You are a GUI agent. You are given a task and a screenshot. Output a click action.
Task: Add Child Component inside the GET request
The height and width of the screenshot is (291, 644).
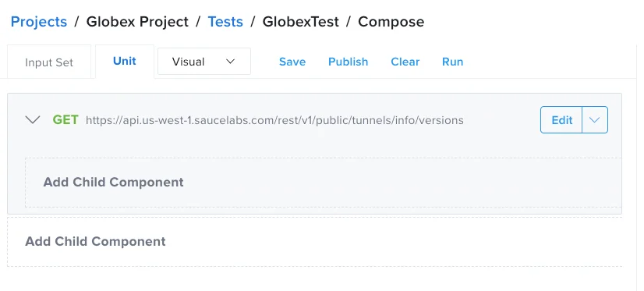pyautogui.click(x=324, y=182)
